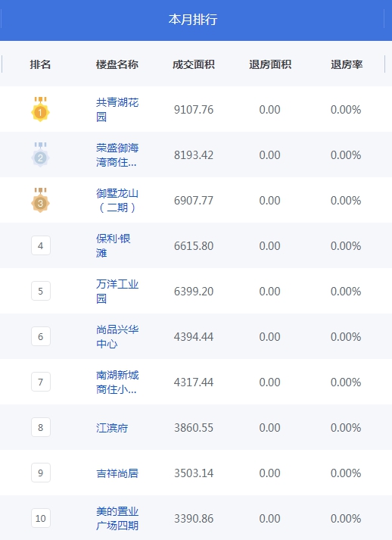Click the rank 10 number badge

pyautogui.click(x=41, y=518)
